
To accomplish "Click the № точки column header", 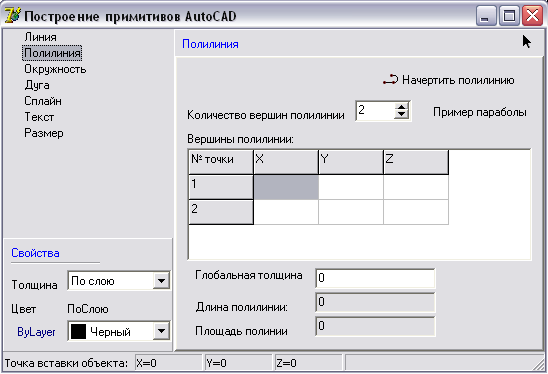I will [221, 162].
